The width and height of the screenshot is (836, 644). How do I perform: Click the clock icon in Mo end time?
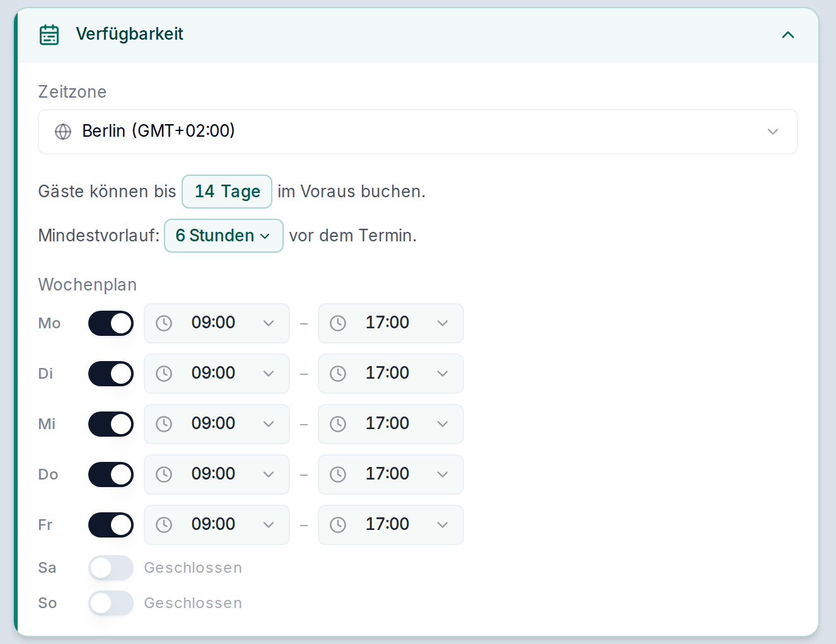338,323
